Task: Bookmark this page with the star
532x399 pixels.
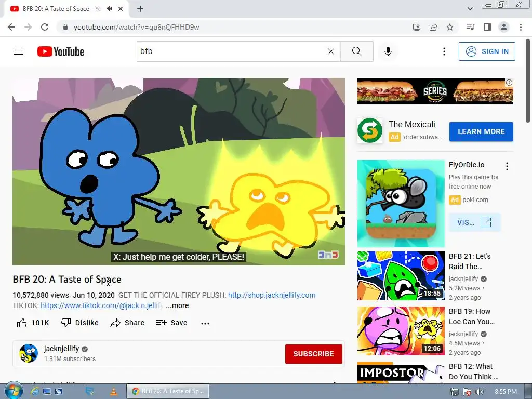Action: tap(450, 27)
